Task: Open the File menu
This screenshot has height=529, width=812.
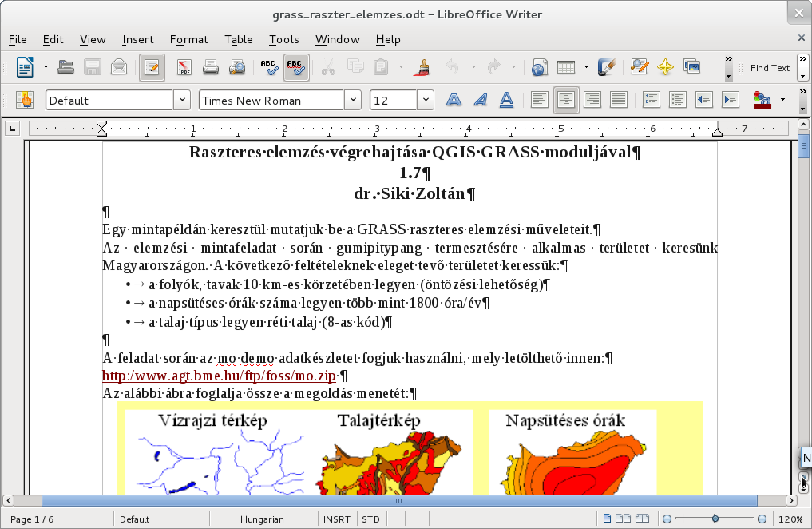Action: [x=18, y=39]
